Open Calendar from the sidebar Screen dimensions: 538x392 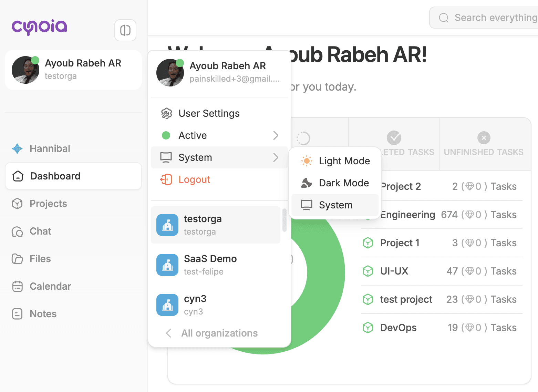(x=73, y=286)
